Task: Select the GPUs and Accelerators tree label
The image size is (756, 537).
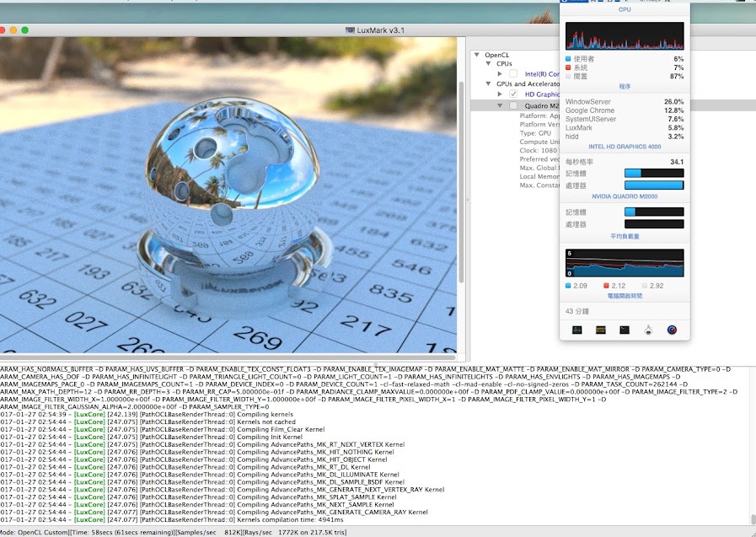Action: (528, 83)
